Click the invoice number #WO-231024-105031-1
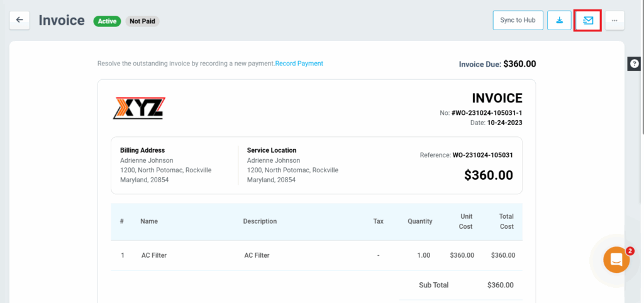 [x=487, y=113]
